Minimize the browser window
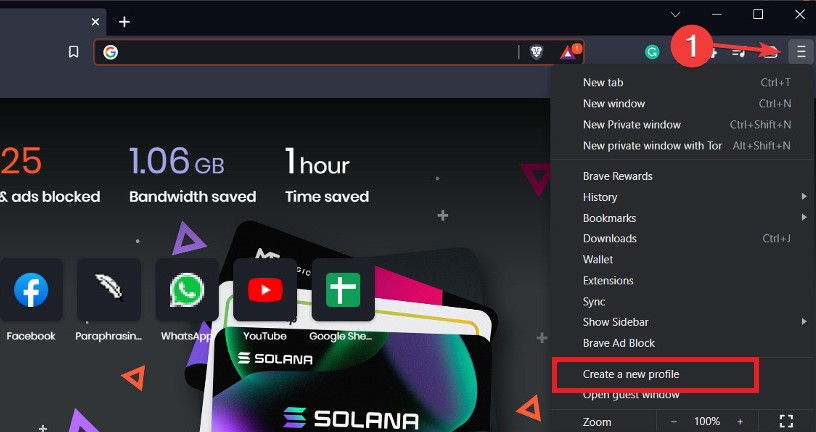The width and height of the screenshot is (816, 432). click(x=717, y=15)
